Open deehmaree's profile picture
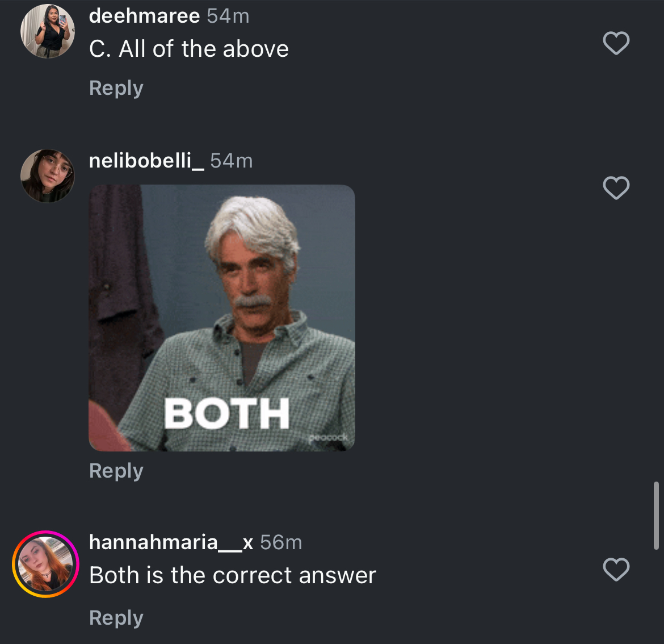Viewport: 664px width, 644px height. pyautogui.click(x=48, y=31)
